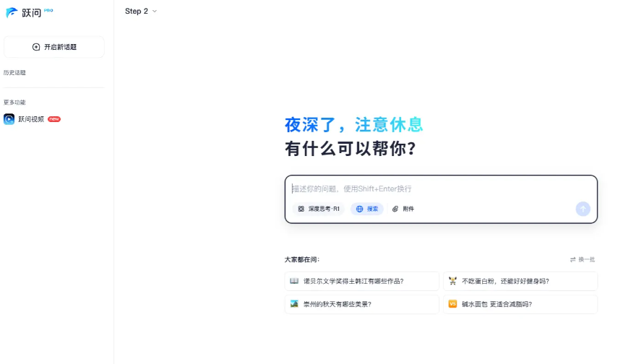
Task: Click the 附件 paperclip attachment icon
Action: point(395,209)
